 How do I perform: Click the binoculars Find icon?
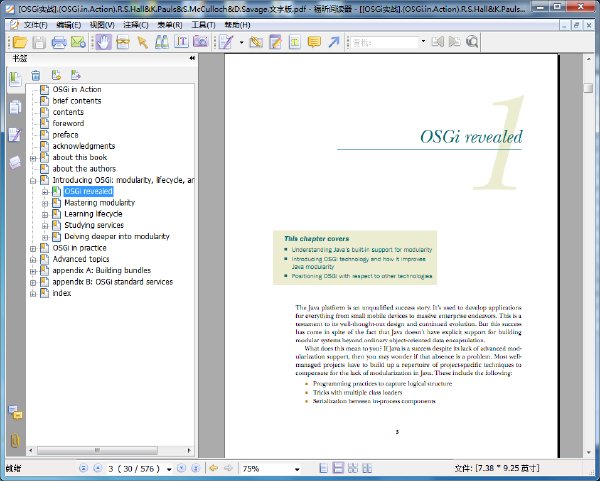162,42
